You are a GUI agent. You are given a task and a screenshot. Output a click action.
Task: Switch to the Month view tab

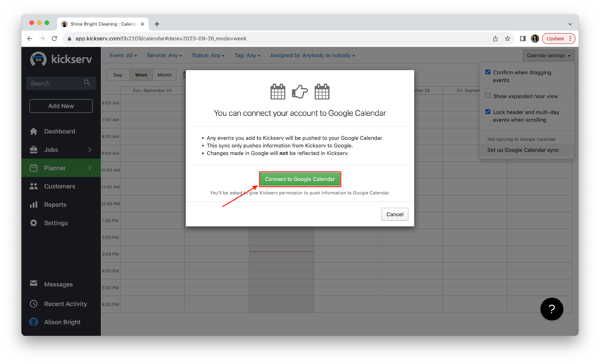(x=164, y=75)
